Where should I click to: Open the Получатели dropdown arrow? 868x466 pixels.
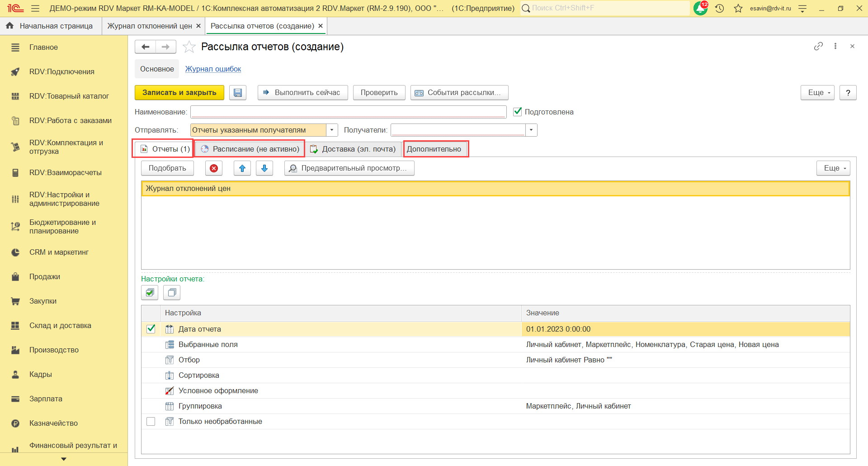tap(531, 130)
